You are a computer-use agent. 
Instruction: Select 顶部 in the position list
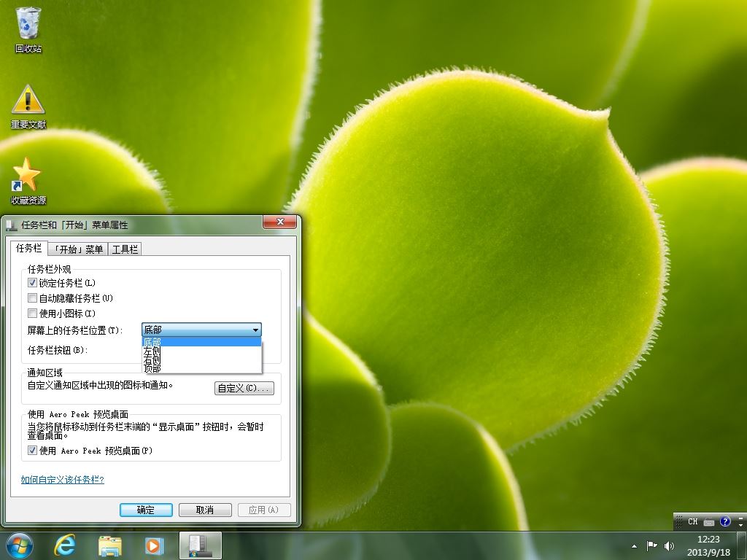[x=201, y=368]
